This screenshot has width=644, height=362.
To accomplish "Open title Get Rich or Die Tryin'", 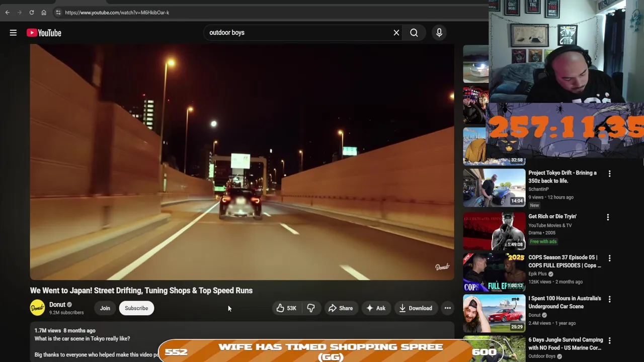I will [552, 216].
